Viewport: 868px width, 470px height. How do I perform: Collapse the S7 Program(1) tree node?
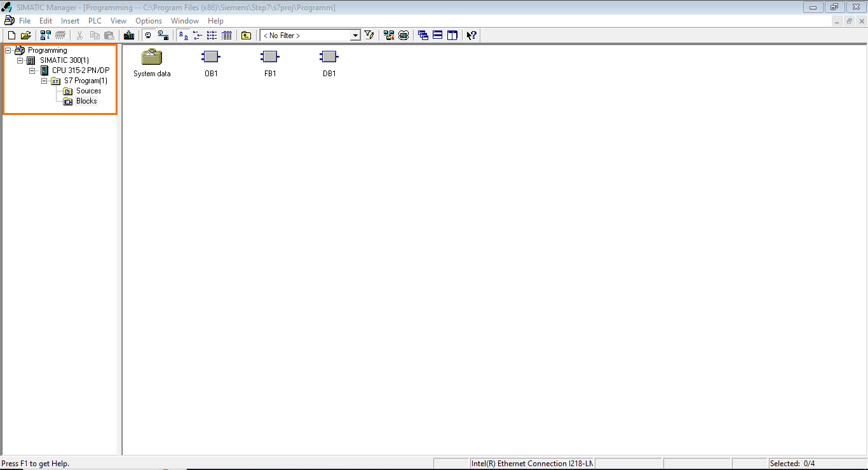pyautogui.click(x=44, y=81)
